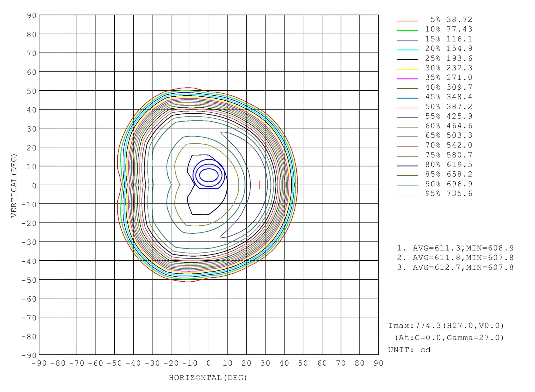Screen dimensions: 535x392
Task: Click the horizontal axis tick label '60'
Action: 322,364
